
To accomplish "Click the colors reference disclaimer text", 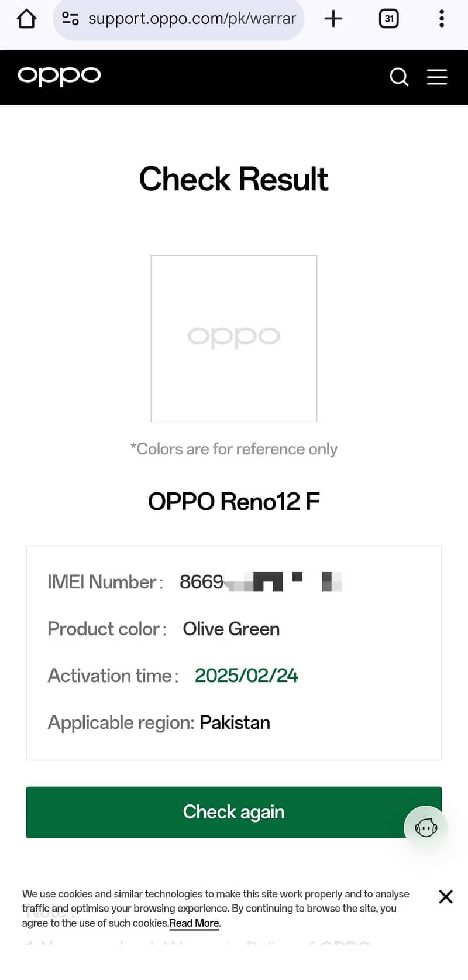I will click(x=233, y=448).
